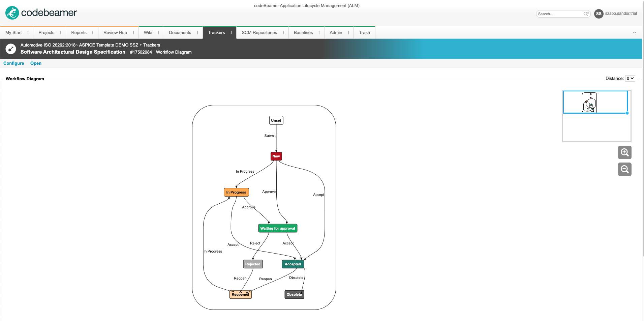Open the Reports tab options dots
644x321 pixels.
coord(93,33)
